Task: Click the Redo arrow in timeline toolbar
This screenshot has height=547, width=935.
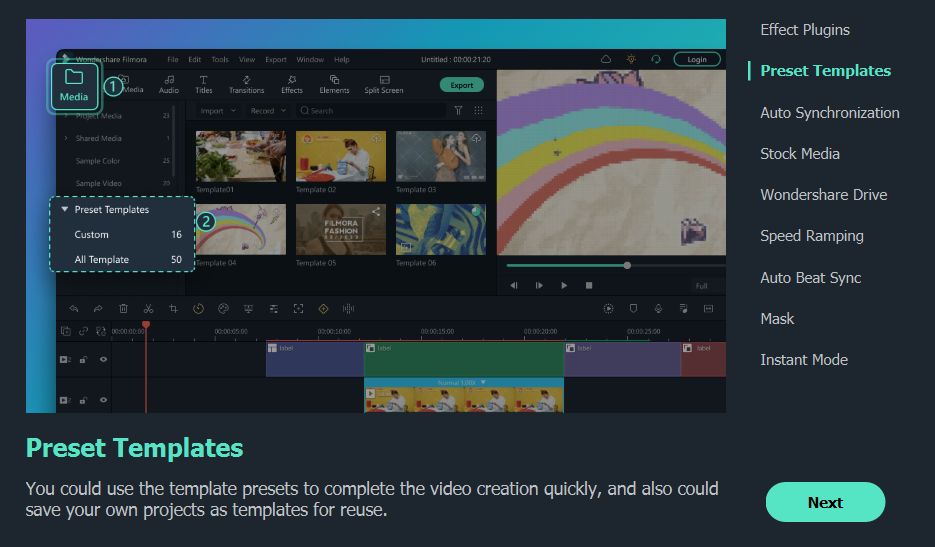Action: point(98,308)
